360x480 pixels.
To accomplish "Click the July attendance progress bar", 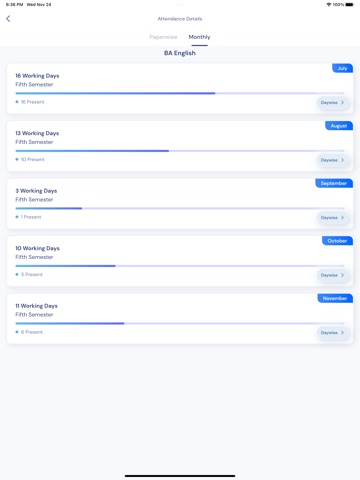I will 180,93.
